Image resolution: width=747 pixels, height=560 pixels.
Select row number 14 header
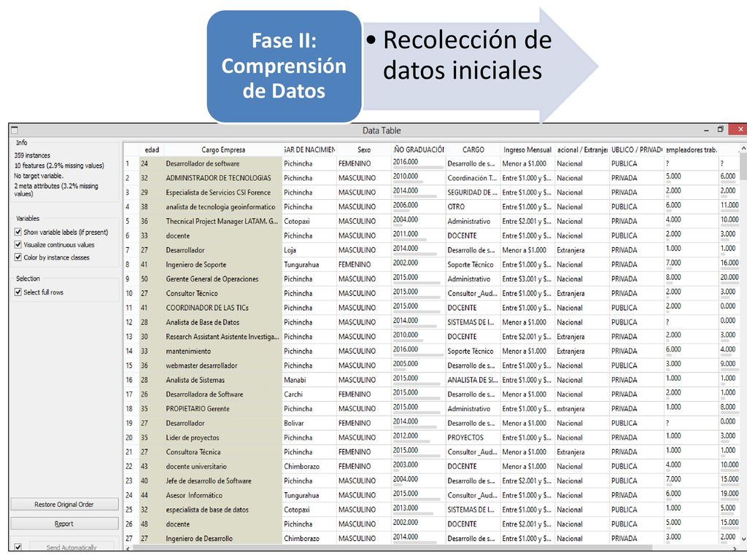[x=131, y=351]
